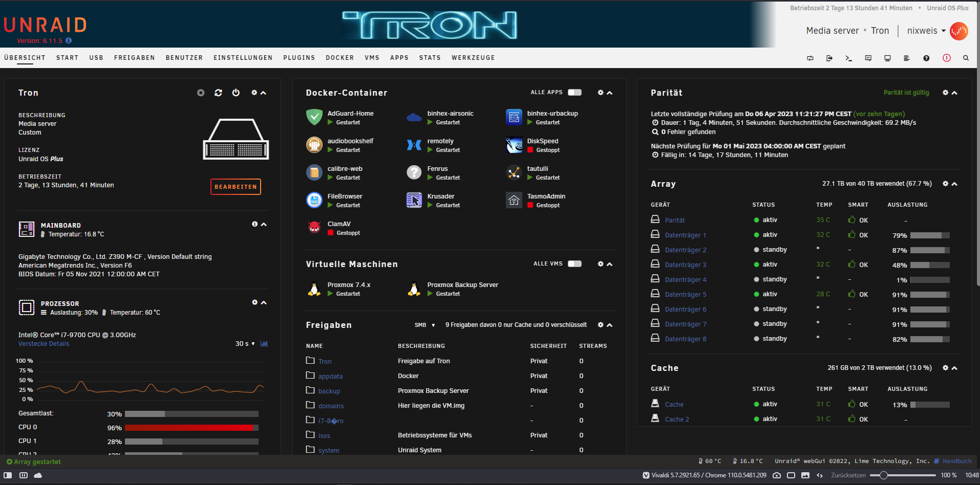980x485 pixels.
Task: Open the Datenträger 1 device link
Action: 685,235
